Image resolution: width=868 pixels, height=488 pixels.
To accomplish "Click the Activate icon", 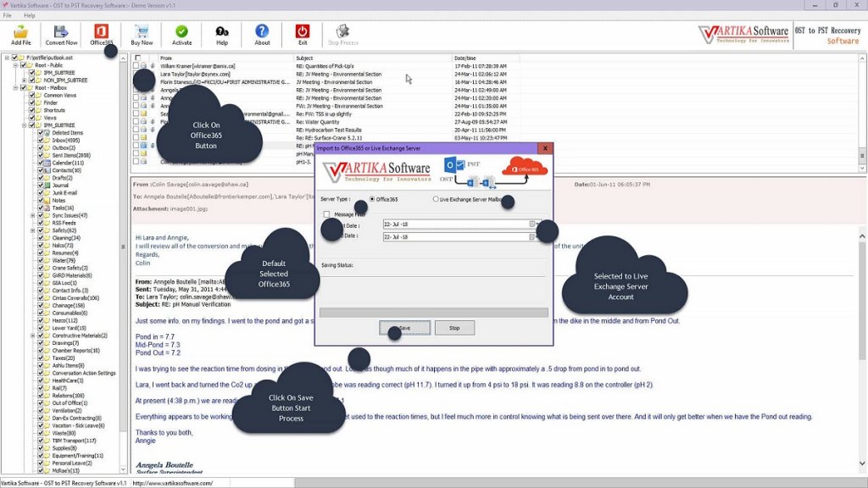I will [181, 32].
